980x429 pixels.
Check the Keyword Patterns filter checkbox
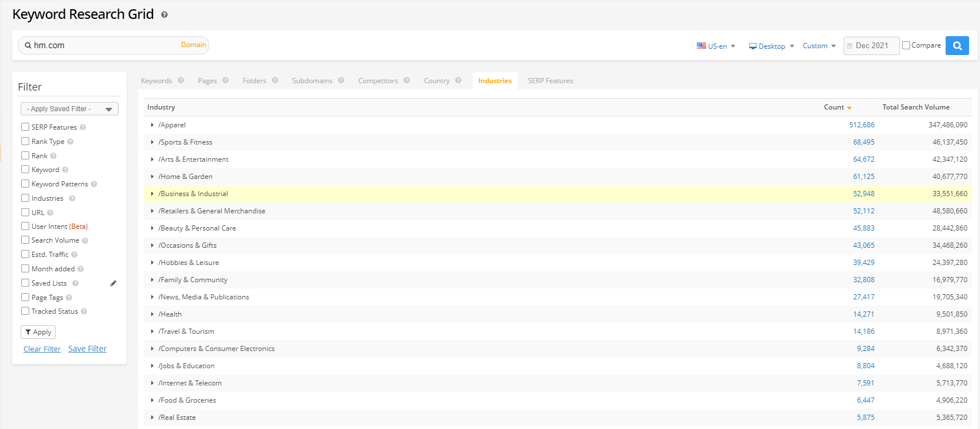tap(25, 184)
